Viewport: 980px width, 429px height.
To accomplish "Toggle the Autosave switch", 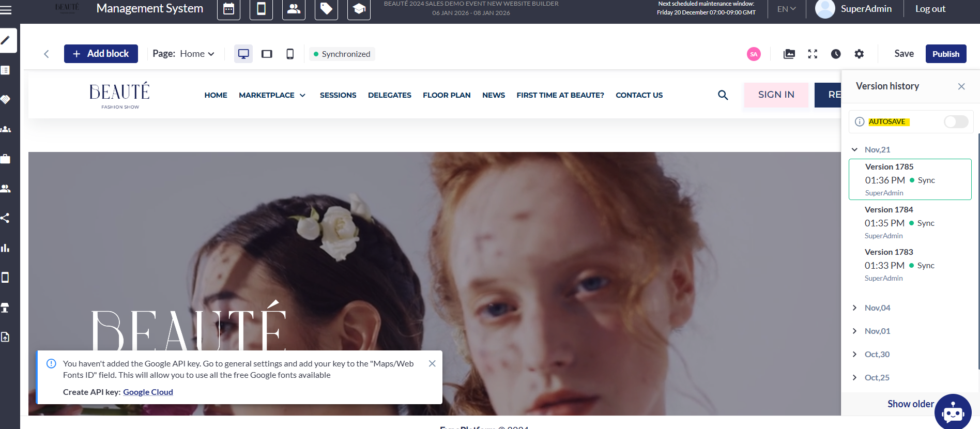I will coord(956,121).
